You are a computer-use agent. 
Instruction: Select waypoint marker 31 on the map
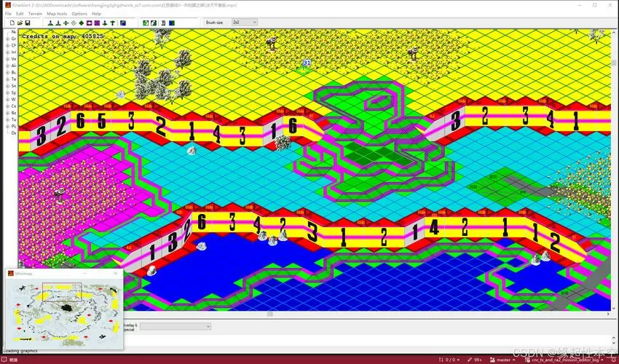(x=307, y=63)
